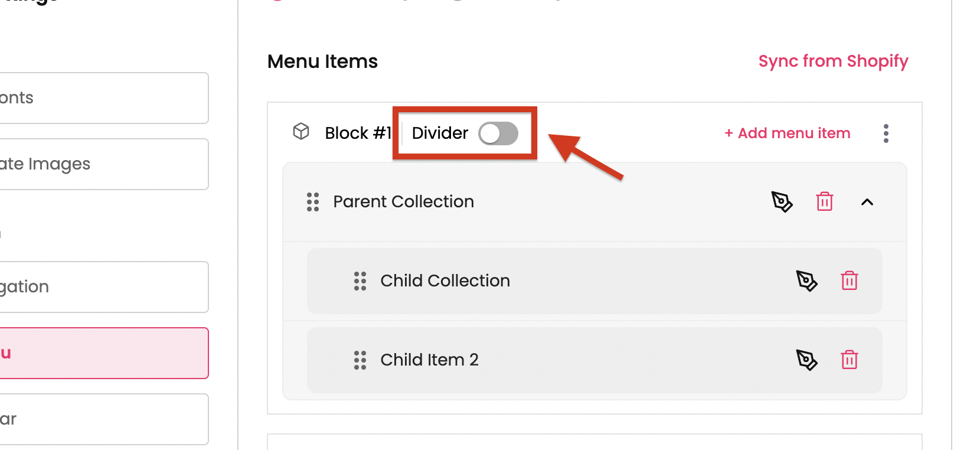
Task: Click the Child Item 2 drag handle
Action: point(360,360)
